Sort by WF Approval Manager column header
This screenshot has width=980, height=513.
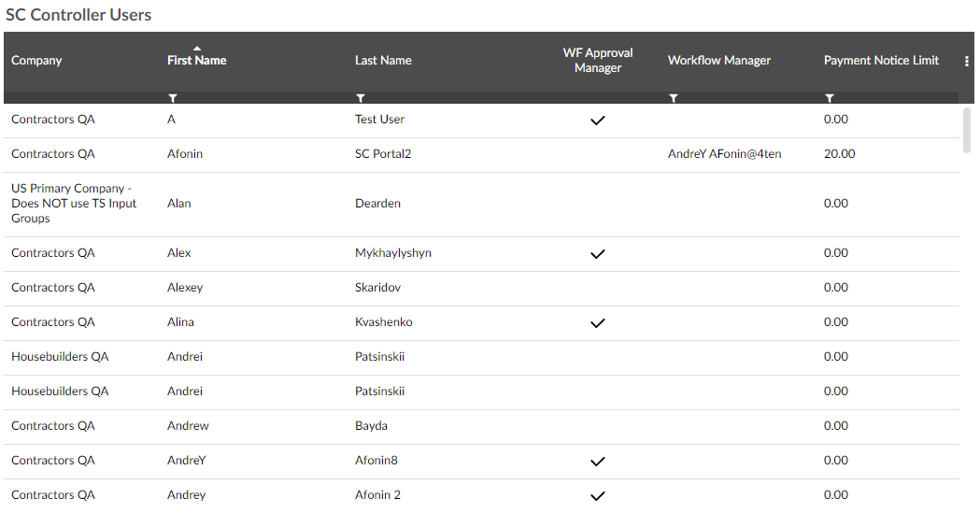(598, 61)
